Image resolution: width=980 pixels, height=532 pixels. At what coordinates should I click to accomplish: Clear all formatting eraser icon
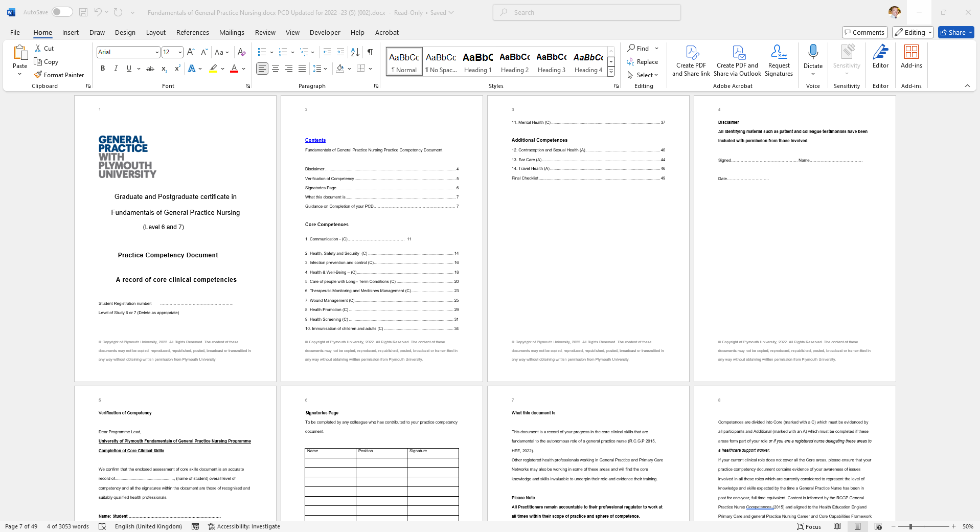click(x=242, y=52)
